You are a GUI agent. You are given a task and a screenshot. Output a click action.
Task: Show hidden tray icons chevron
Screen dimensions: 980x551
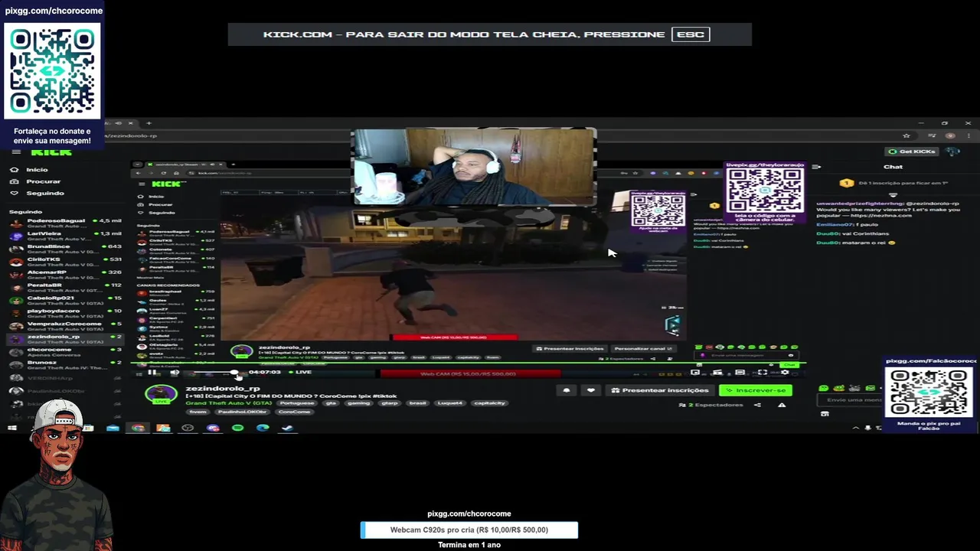(856, 428)
